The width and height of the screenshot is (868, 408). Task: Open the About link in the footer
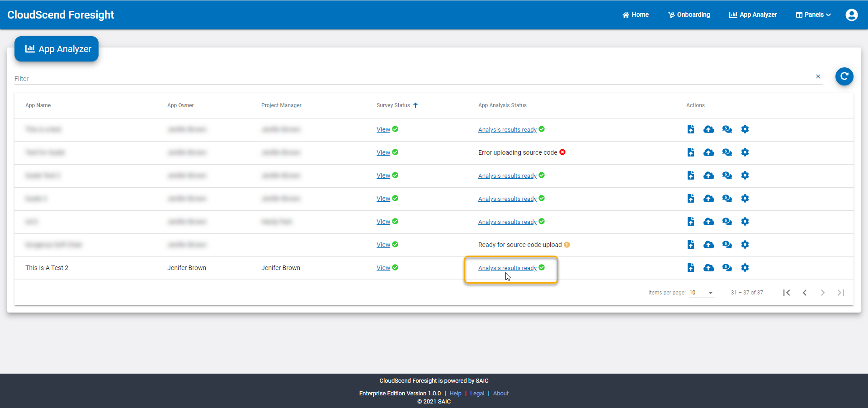click(x=501, y=394)
